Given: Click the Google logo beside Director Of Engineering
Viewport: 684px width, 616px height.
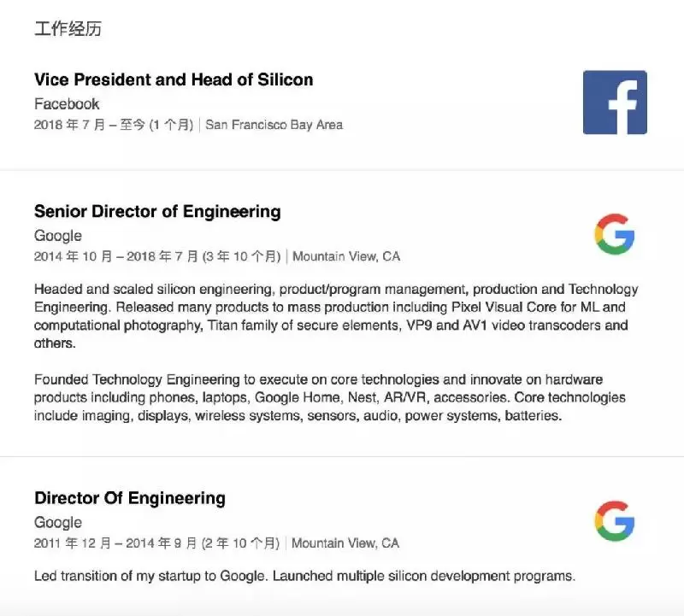Looking at the screenshot, I should [x=614, y=521].
